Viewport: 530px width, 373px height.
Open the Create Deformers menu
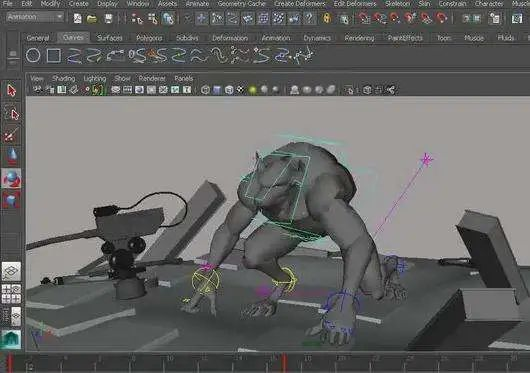(x=299, y=4)
